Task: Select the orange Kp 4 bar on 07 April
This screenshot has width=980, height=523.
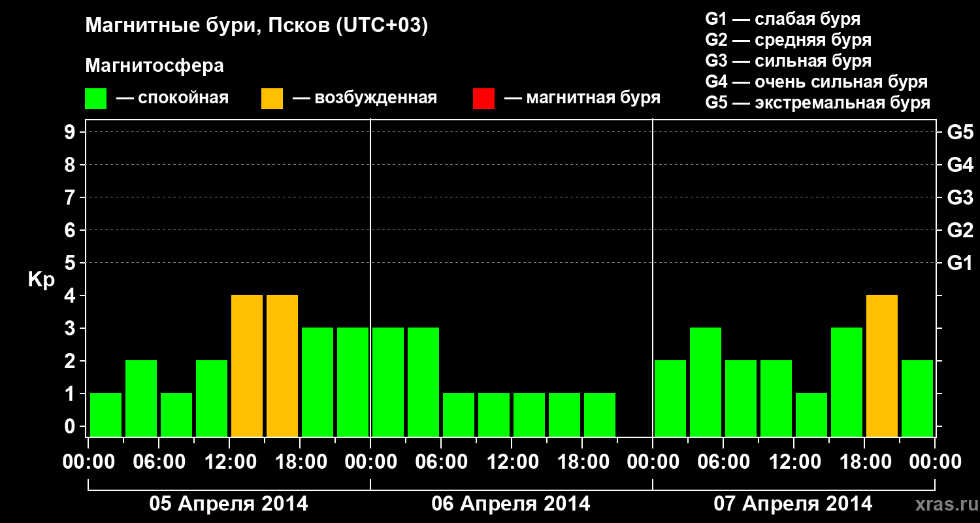Action: [x=882, y=365]
